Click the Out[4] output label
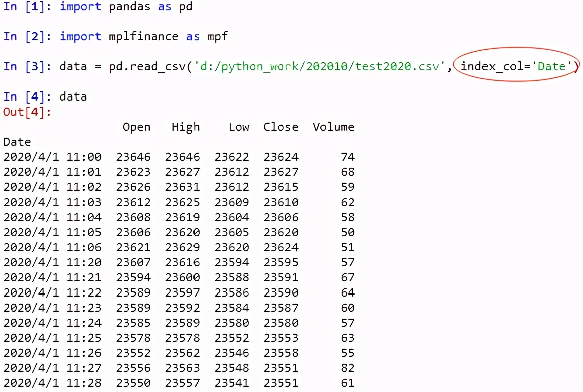This screenshot has width=583, height=392. (x=26, y=112)
